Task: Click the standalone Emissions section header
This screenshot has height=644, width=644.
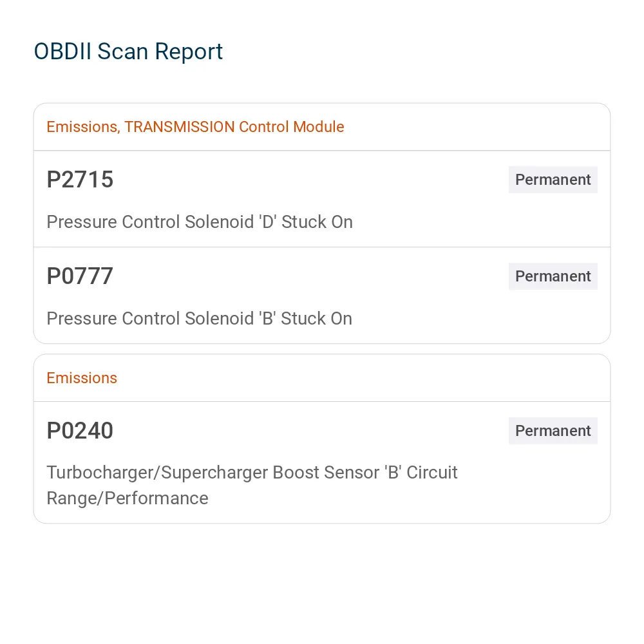Action: (82, 378)
